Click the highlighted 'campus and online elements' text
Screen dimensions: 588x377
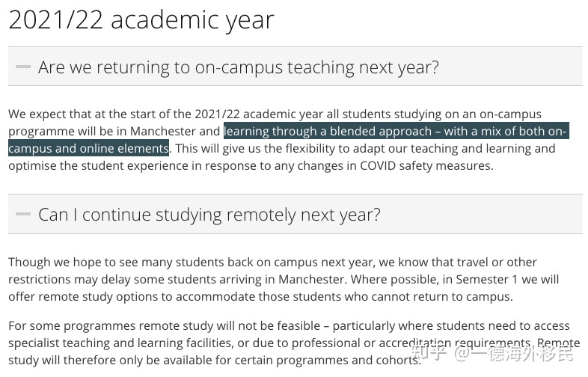(88, 149)
